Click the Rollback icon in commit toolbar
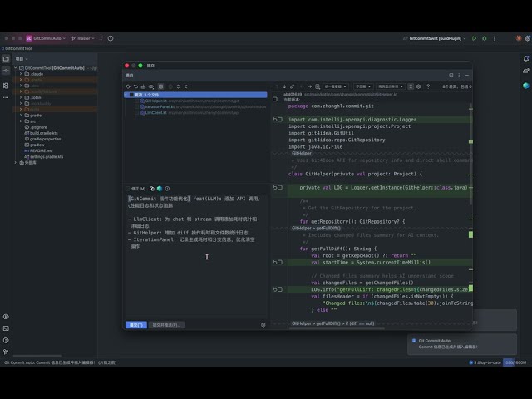The width and height of the screenshot is (532, 399). click(135, 86)
